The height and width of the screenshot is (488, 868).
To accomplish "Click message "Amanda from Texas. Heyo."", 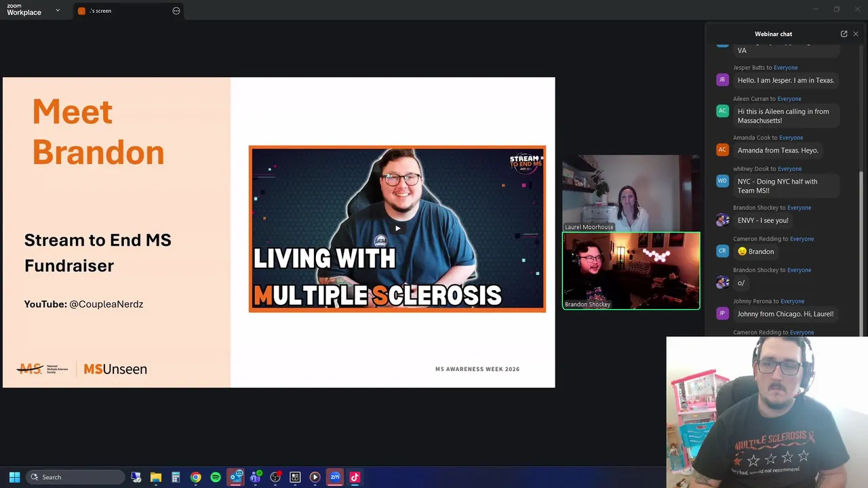I will click(778, 150).
